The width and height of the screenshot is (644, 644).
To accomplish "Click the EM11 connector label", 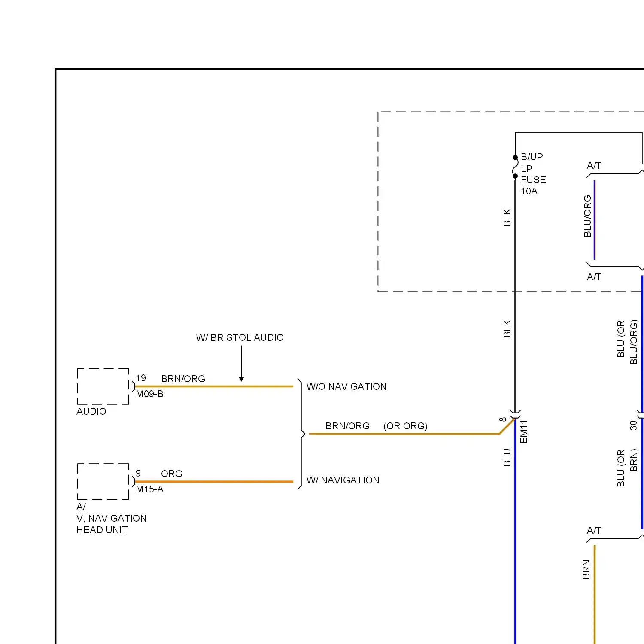I will point(524,431).
